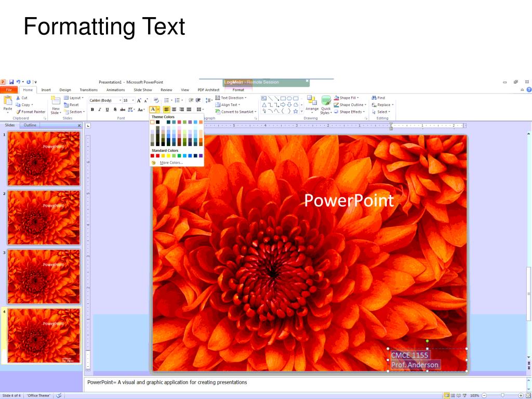532x399 pixels.
Task: Open the Text Direction dropdown
Action: [x=231, y=98]
